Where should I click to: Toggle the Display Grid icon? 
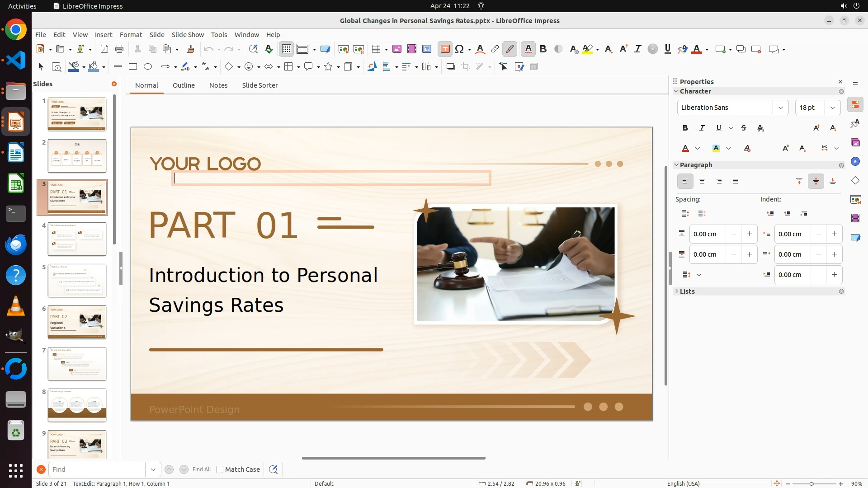[x=287, y=49]
